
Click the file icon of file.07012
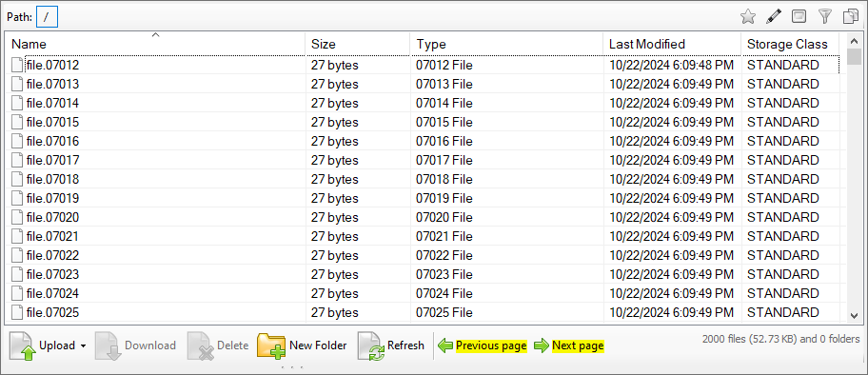18,65
